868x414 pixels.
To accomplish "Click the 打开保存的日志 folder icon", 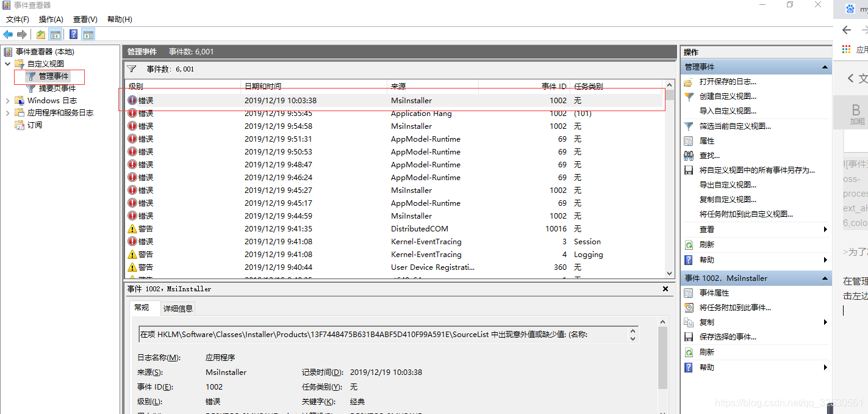I will pos(689,82).
